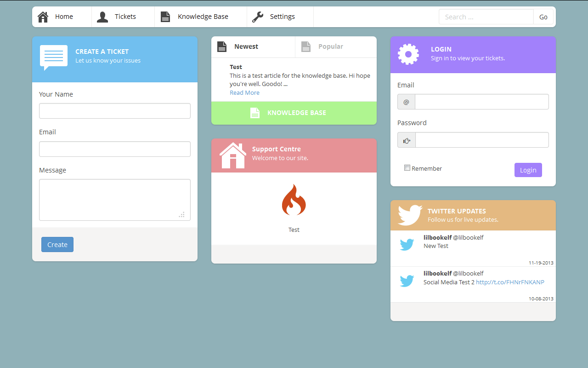
Task: Click the Support Centre house icon
Action: tap(233, 155)
